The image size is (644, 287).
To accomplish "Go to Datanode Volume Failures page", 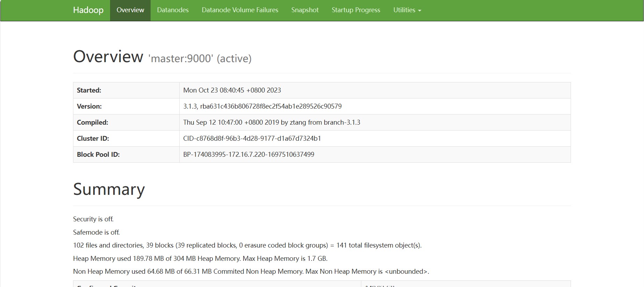I will pyautogui.click(x=240, y=10).
